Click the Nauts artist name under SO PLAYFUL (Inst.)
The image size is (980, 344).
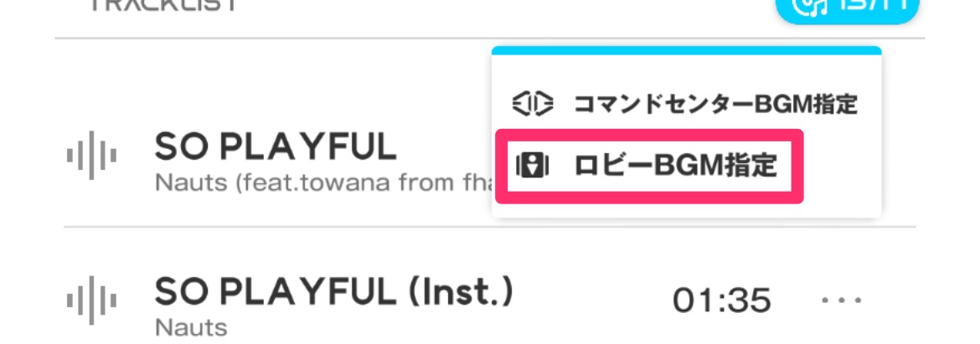click(x=191, y=326)
